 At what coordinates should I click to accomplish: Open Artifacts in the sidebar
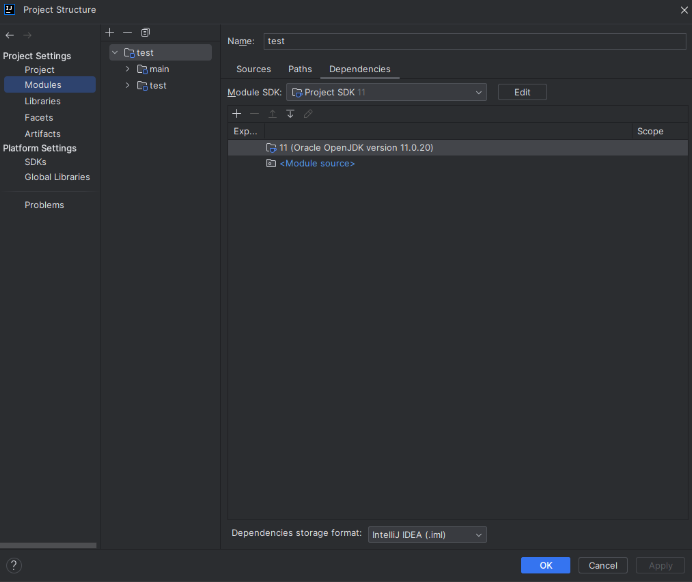42,134
